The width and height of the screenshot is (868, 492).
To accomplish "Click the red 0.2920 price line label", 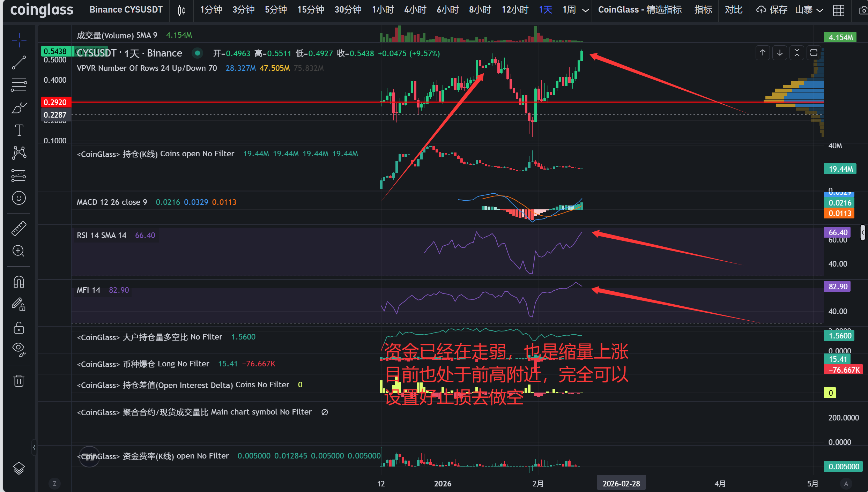I will [56, 102].
